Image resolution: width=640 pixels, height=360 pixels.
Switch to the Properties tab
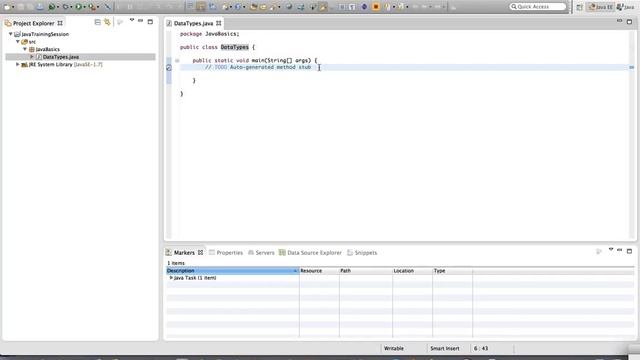[226, 253]
